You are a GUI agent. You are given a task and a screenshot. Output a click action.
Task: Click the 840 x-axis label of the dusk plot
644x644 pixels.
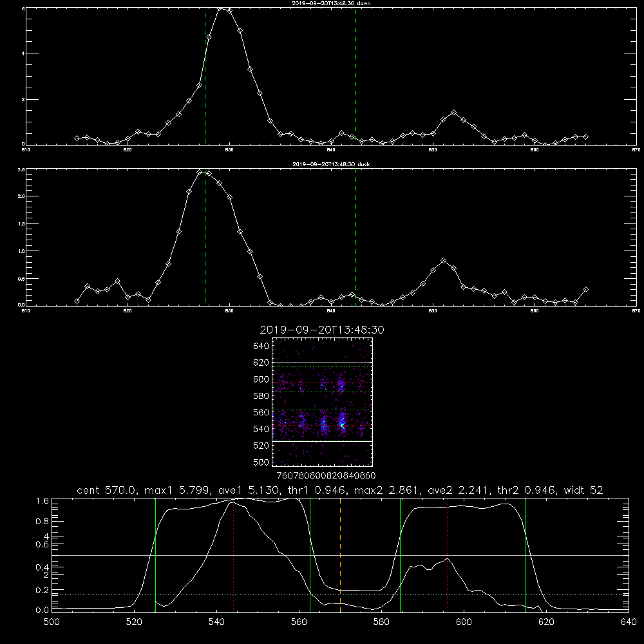coord(331,311)
